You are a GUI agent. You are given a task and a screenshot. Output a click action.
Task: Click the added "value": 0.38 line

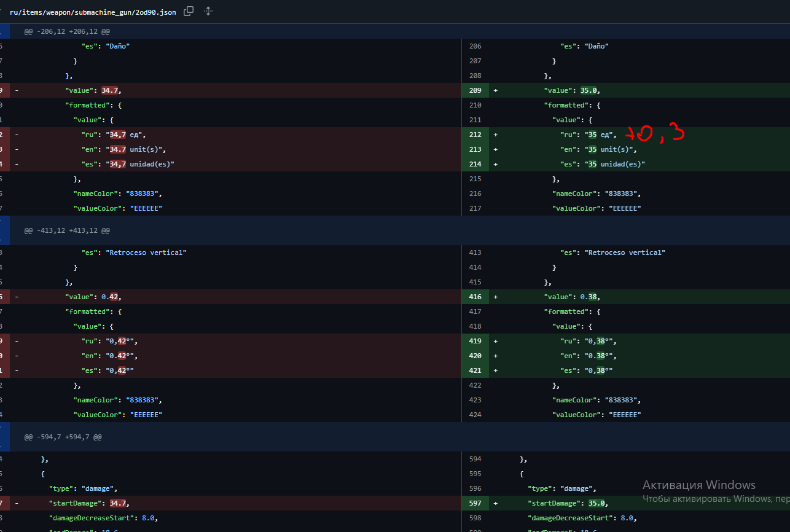coord(571,297)
